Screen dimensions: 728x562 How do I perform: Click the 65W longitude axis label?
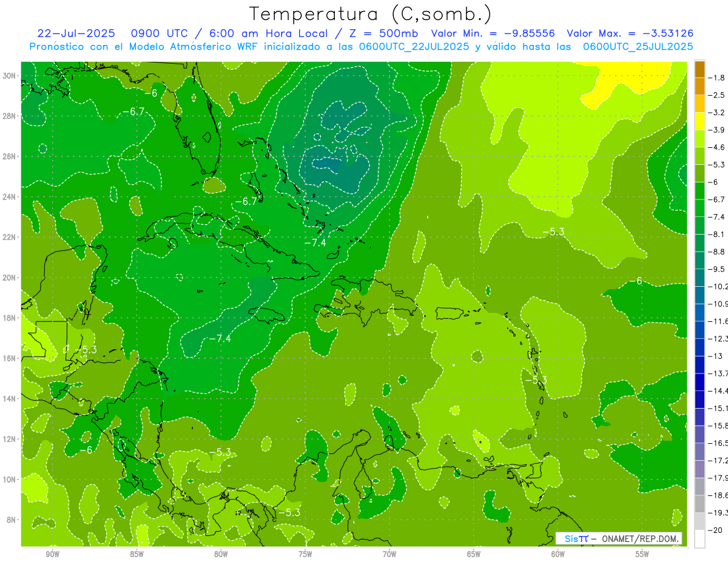[474, 554]
